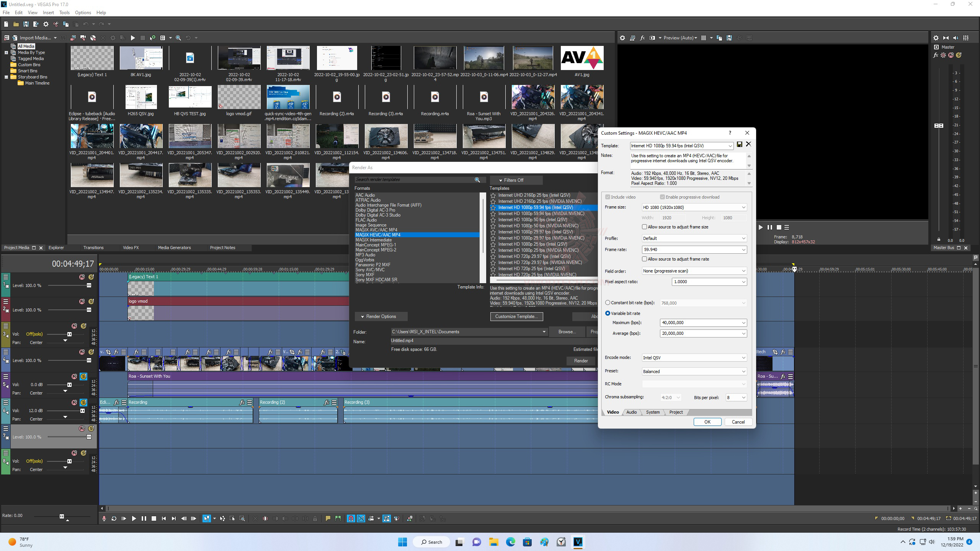This screenshot has width=980, height=551.
Task: Click the Project Properties gear icon in main toolbar
Action: pos(46,24)
